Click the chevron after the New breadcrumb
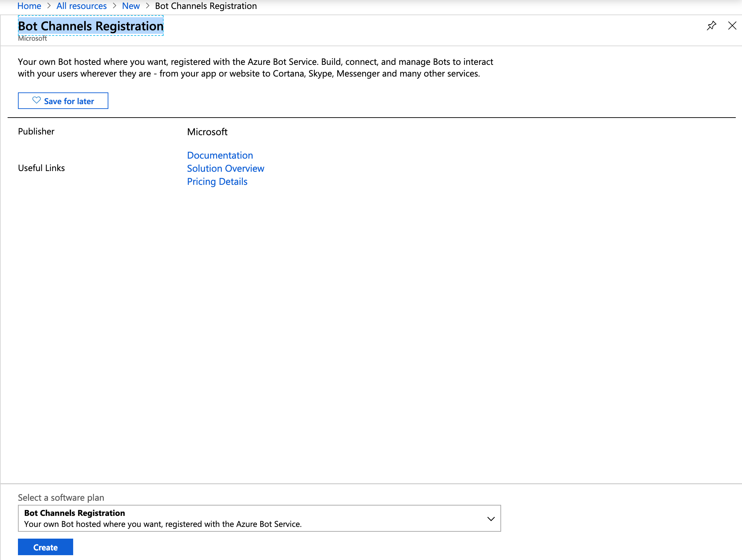The width and height of the screenshot is (742, 560). [148, 6]
